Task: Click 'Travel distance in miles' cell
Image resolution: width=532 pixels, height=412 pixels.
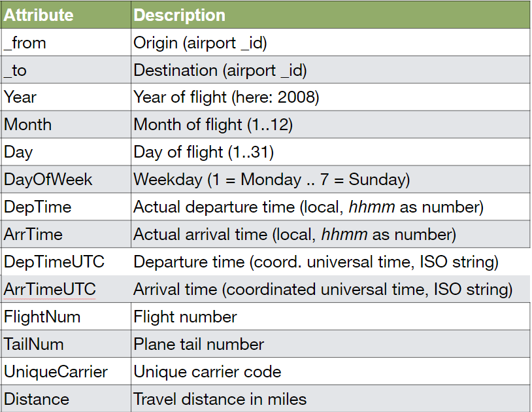Action: [x=331, y=399]
